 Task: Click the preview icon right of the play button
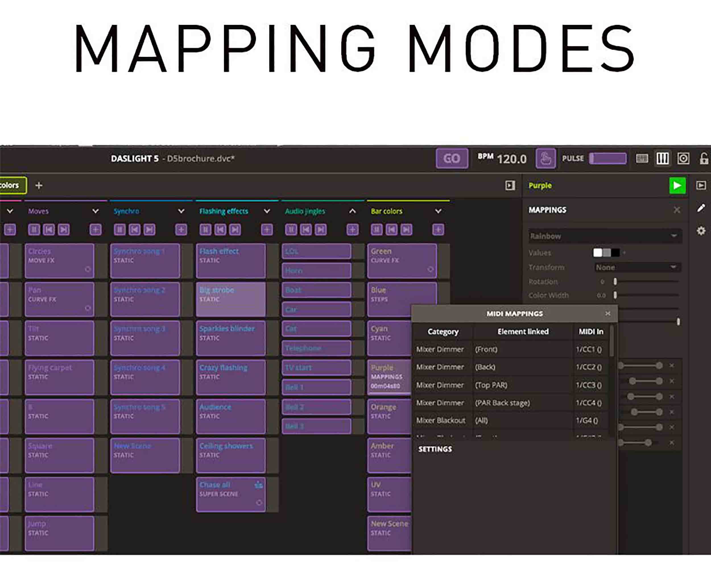pyautogui.click(x=701, y=185)
